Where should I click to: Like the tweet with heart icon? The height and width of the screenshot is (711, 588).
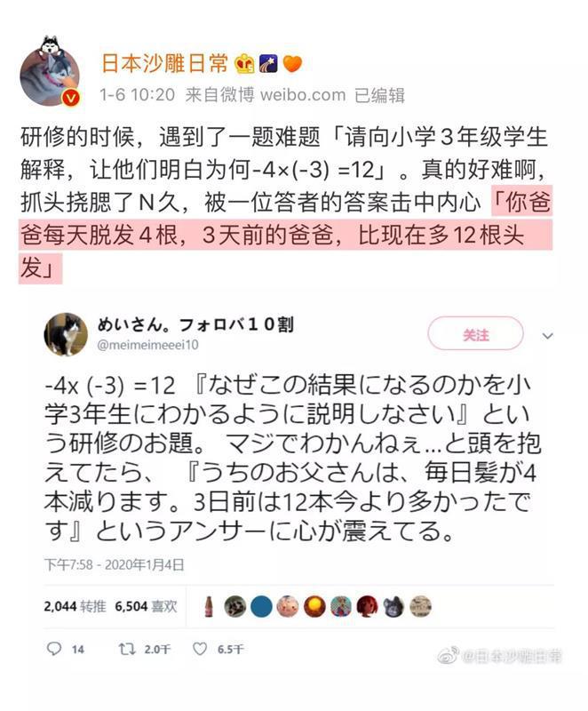pyautogui.click(x=200, y=649)
